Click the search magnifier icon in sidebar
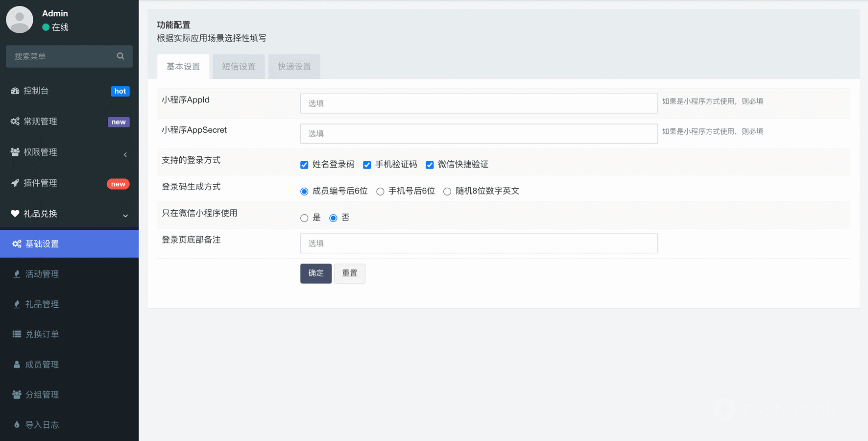 (x=121, y=56)
